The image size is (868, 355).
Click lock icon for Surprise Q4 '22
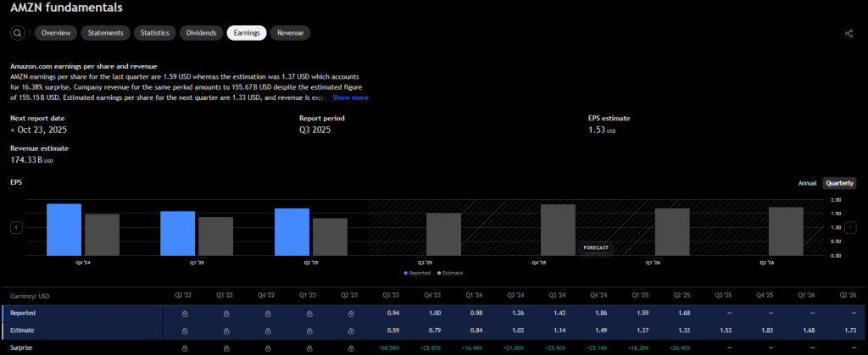pos(268,348)
